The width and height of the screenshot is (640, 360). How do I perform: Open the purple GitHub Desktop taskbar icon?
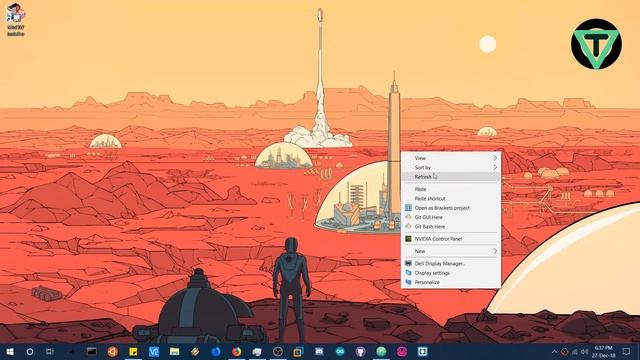[360, 351]
